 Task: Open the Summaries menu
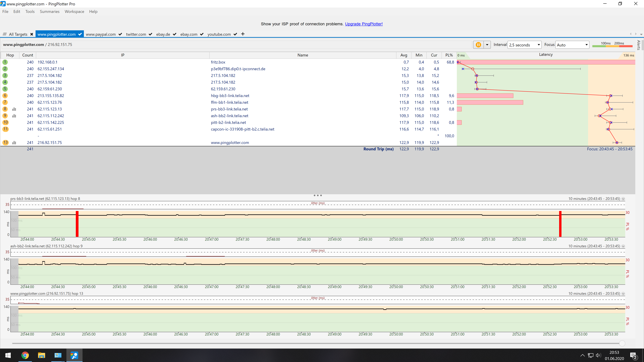coord(49,12)
